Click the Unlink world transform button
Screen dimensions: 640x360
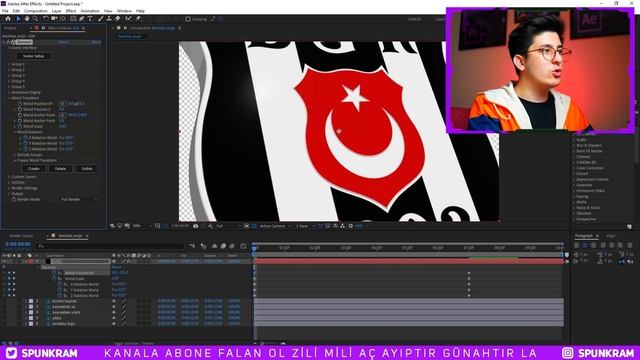(87, 169)
